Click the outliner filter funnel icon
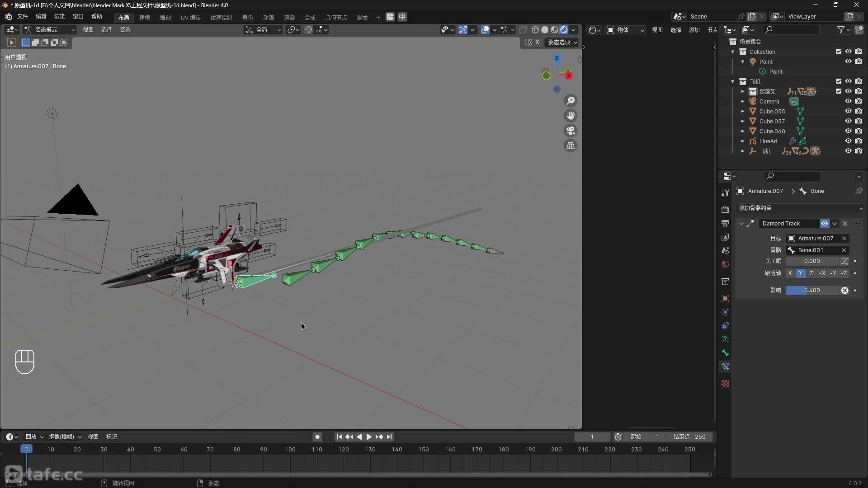Screen dimensions: 868x488 point(840,30)
